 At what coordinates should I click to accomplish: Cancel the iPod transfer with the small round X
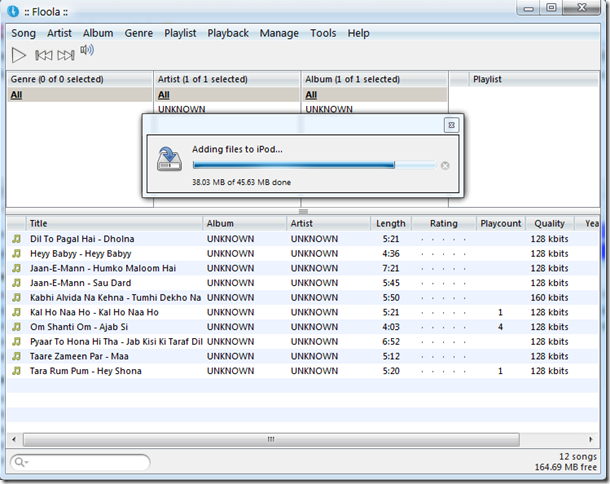tap(445, 166)
